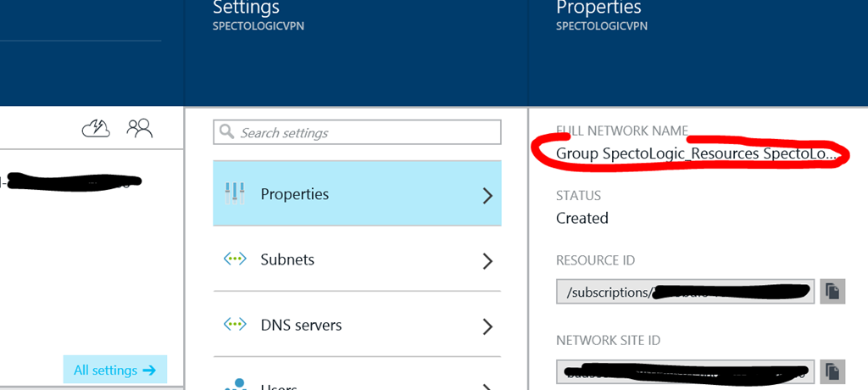Click the Full Network Name value text

(697, 154)
